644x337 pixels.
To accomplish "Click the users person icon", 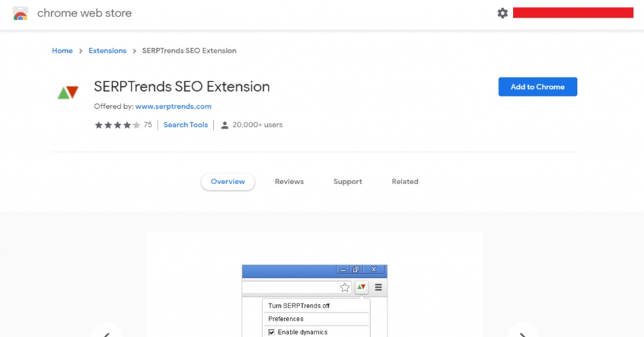I will (224, 125).
